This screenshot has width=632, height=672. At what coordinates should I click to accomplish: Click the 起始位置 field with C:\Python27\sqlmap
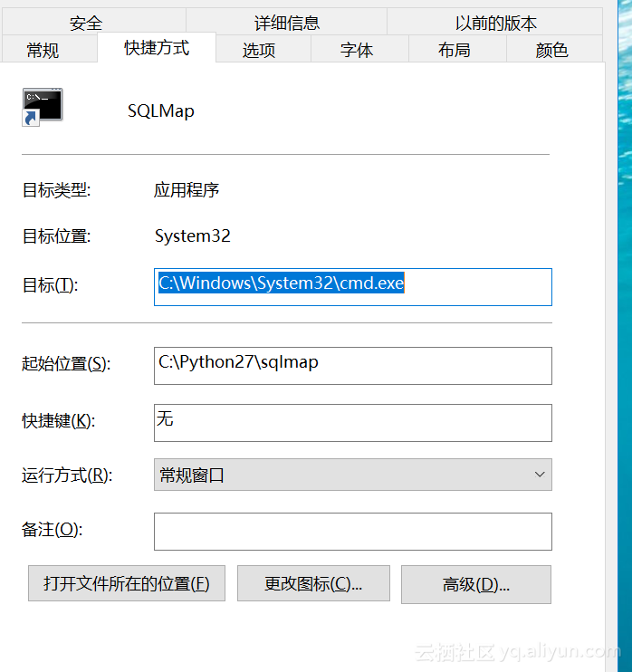click(353, 366)
